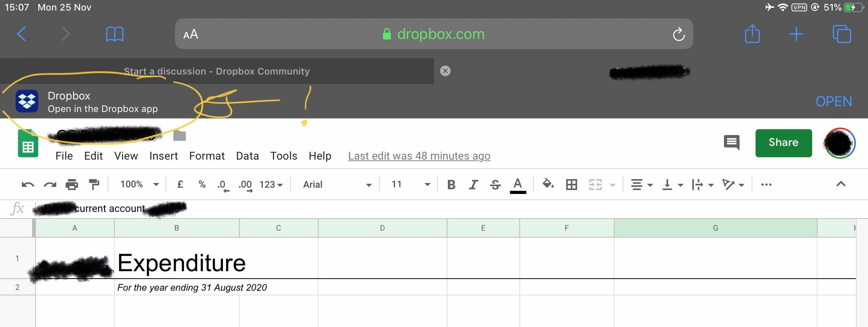Click the print icon in toolbar
The height and width of the screenshot is (327, 868).
click(x=71, y=185)
